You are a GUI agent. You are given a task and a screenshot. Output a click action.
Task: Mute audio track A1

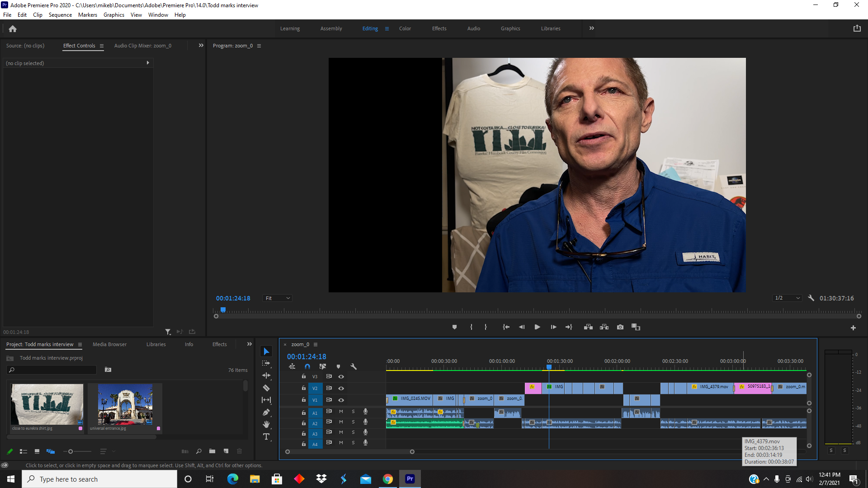click(341, 412)
